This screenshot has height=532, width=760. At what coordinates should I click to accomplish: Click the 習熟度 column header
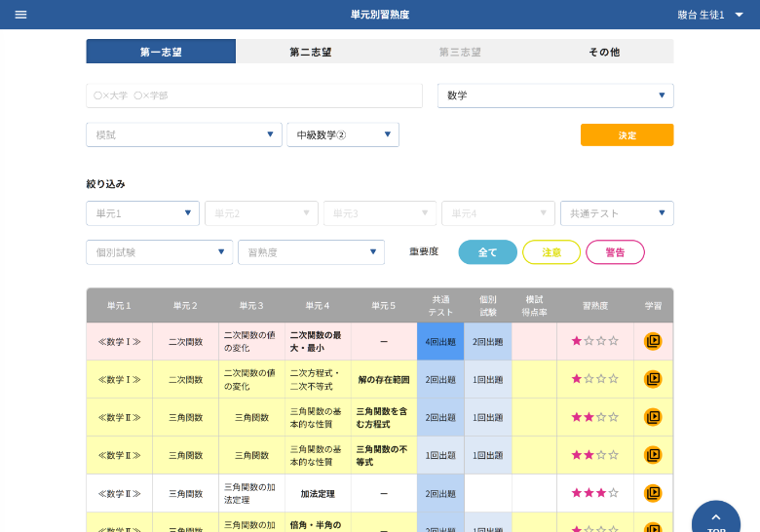(594, 306)
